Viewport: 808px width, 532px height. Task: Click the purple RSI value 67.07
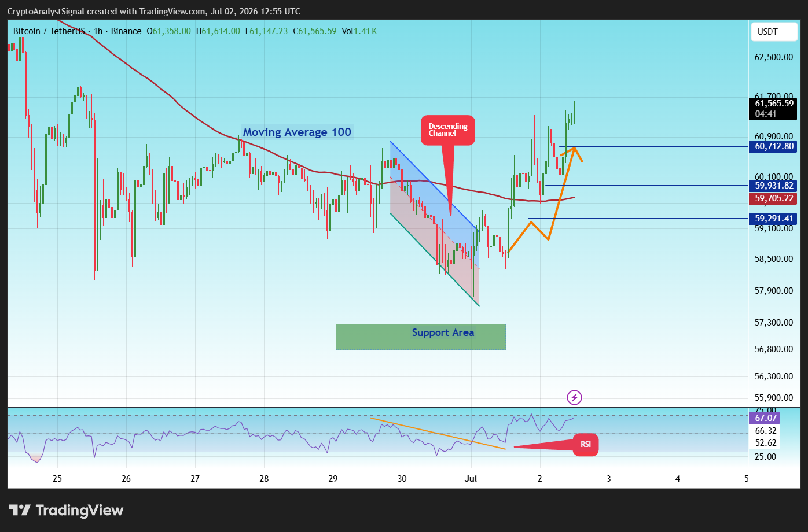(765, 418)
